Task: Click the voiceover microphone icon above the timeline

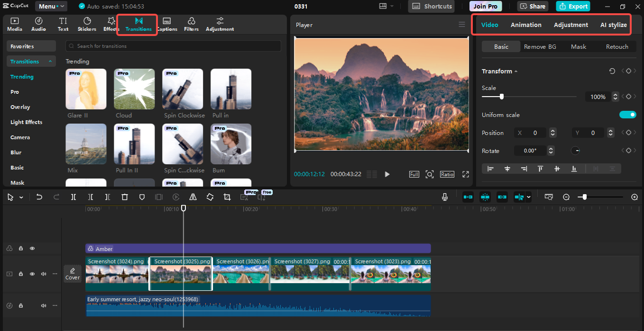Action: pyautogui.click(x=444, y=197)
